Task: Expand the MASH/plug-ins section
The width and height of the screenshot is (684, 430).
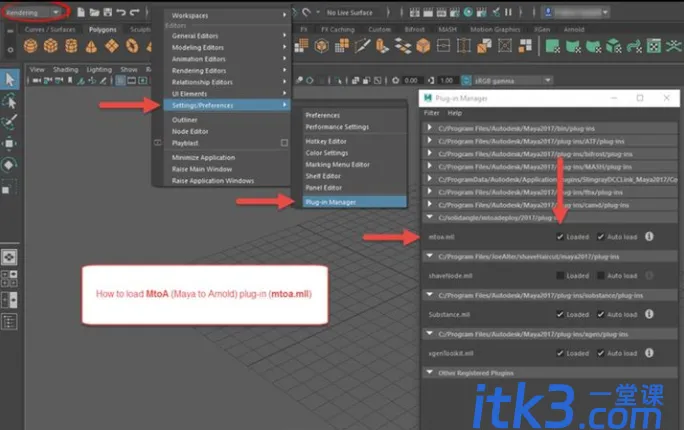Action: pos(429,166)
